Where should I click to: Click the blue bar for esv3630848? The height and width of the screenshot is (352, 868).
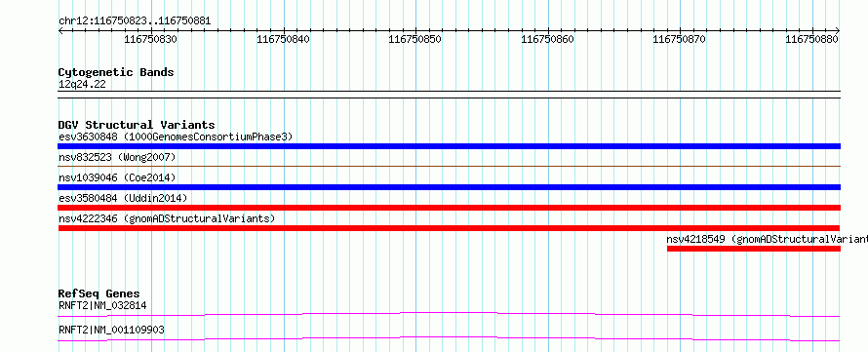coord(449,146)
